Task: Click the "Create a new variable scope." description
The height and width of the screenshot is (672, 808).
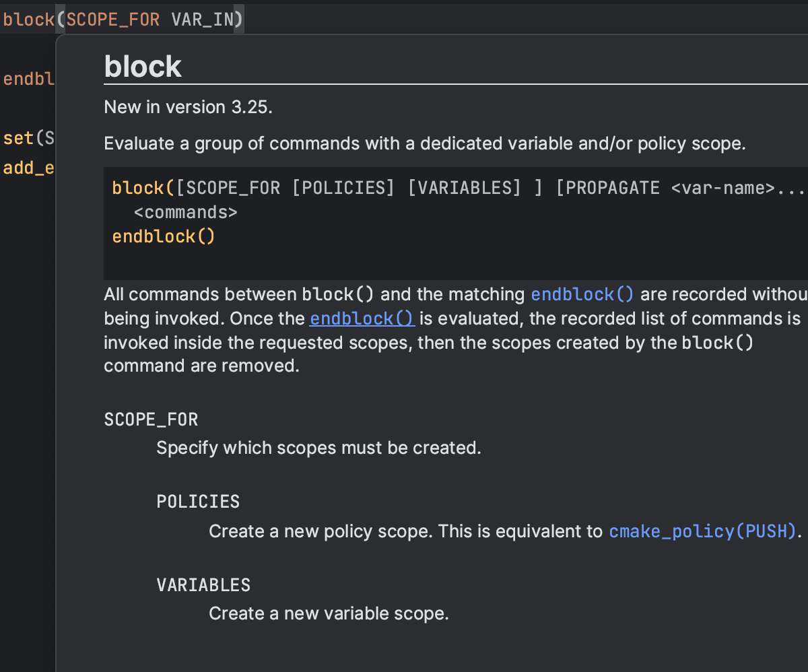Action: point(329,613)
